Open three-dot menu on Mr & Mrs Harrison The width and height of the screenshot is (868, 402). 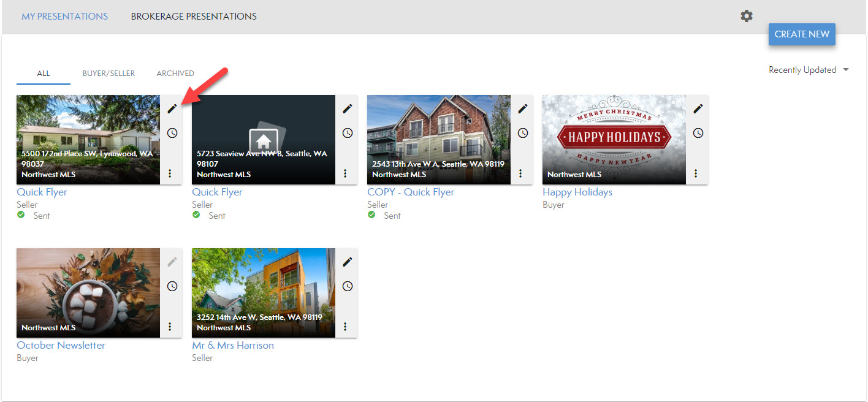click(345, 327)
